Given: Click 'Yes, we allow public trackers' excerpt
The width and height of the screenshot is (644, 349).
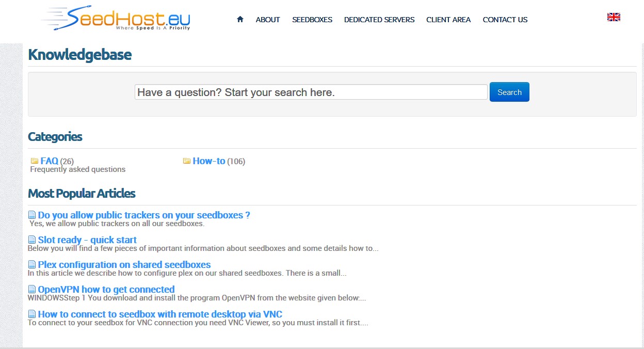Looking at the screenshot, I should click(x=117, y=224).
